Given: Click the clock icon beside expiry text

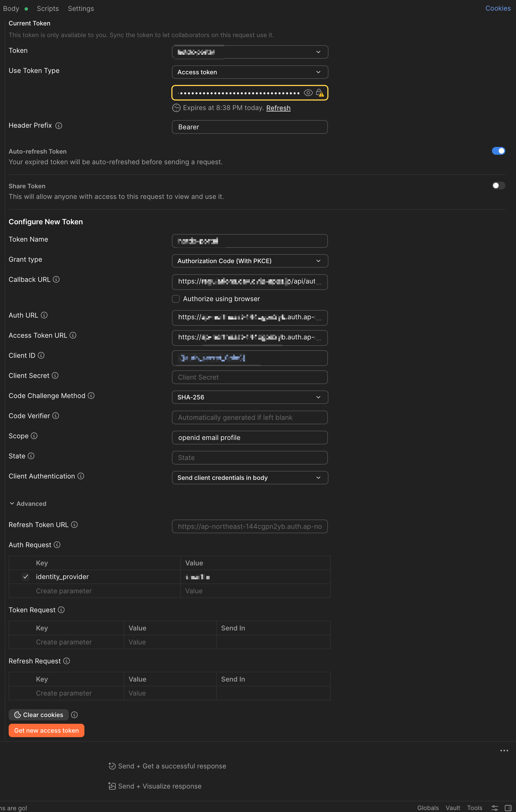Looking at the screenshot, I should [176, 108].
